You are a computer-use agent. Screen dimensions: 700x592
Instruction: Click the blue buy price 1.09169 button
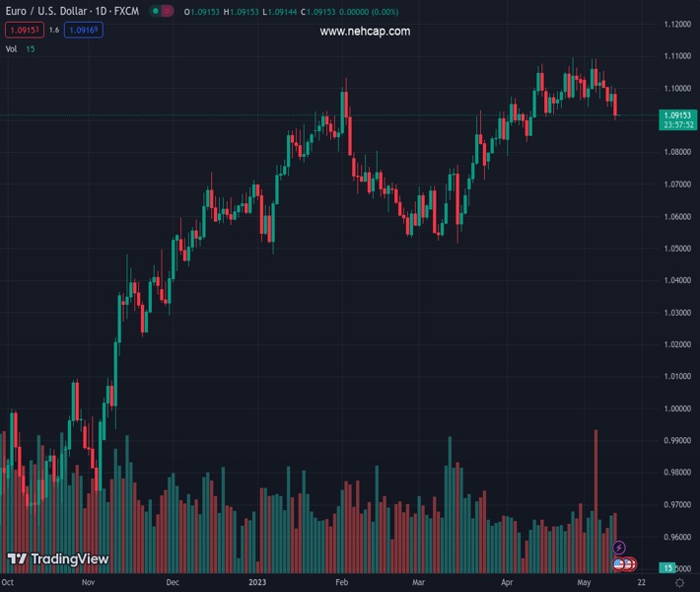[x=84, y=31]
